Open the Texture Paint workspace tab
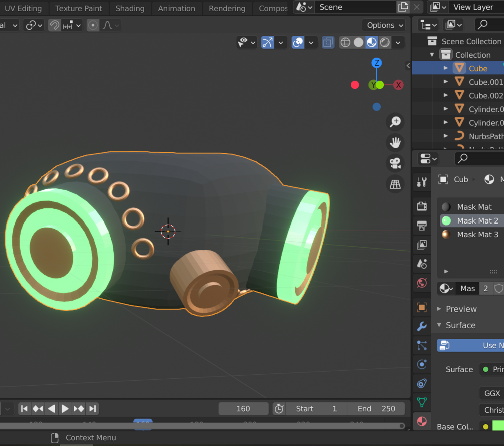This screenshot has height=446, width=504. click(79, 8)
